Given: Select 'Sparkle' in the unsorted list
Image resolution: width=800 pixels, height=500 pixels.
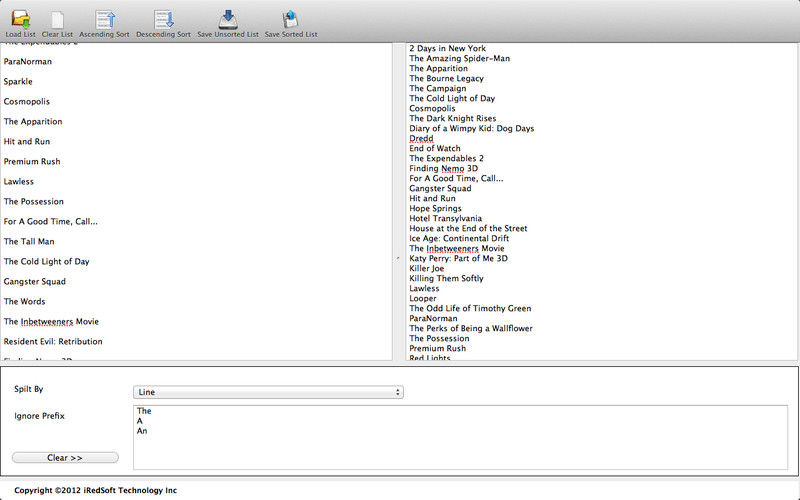Looking at the screenshot, I should pyautogui.click(x=18, y=82).
